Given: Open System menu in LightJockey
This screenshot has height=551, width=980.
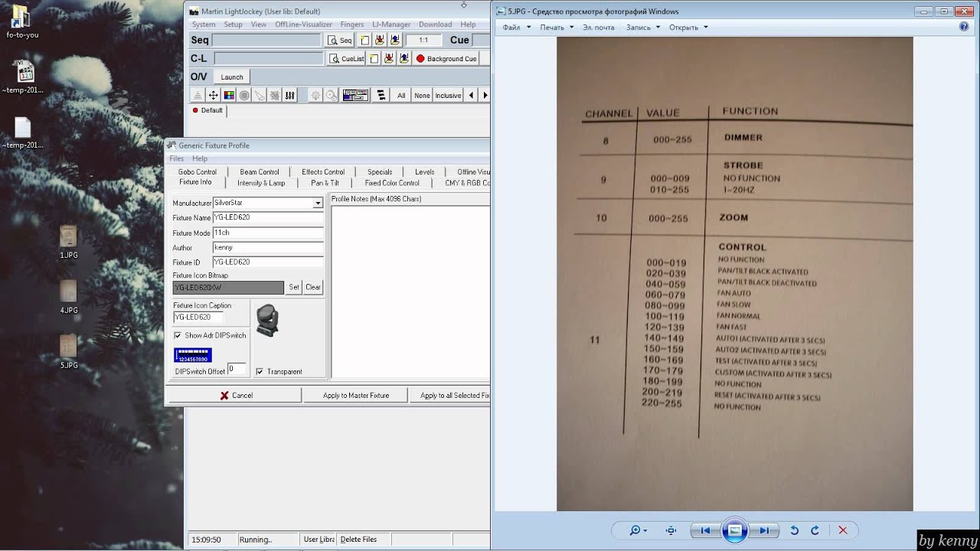Looking at the screenshot, I should (x=204, y=24).
